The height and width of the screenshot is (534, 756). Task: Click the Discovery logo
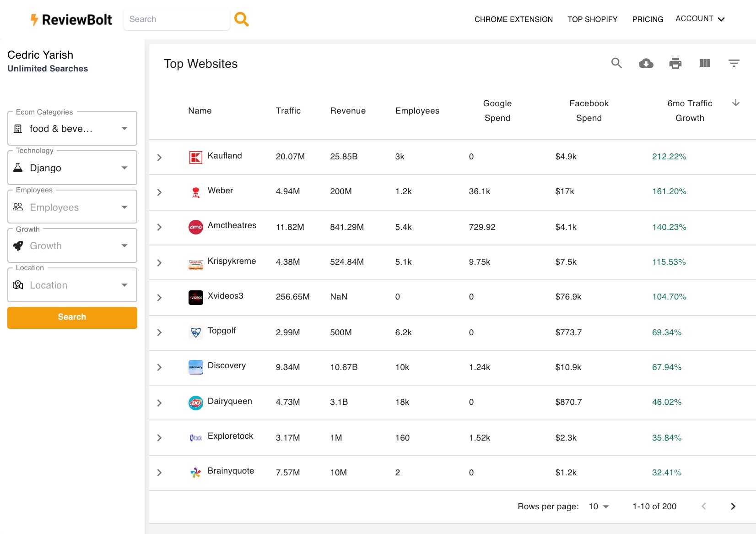(x=196, y=367)
